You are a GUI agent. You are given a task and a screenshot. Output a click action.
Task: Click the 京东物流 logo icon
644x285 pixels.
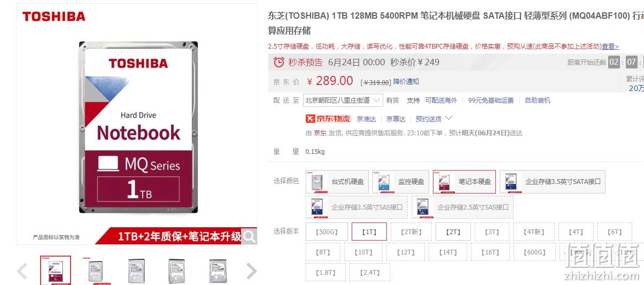click(328, 119)
